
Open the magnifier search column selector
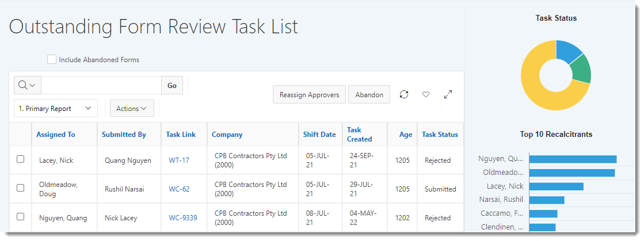point(27,85)
